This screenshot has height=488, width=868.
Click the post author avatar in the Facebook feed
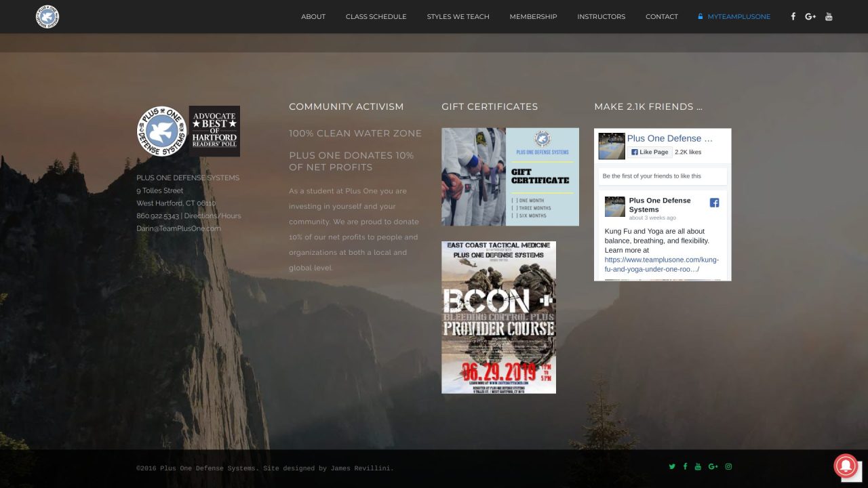pos(615,207)
